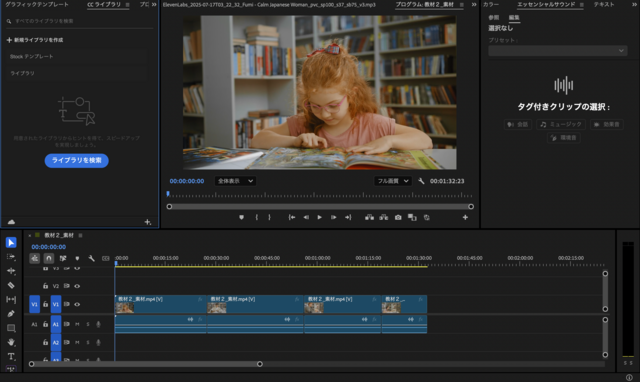The width and height of the screenshot is (640, 382).
Task: Go to In point in program monitor
Action: (291, 218)
